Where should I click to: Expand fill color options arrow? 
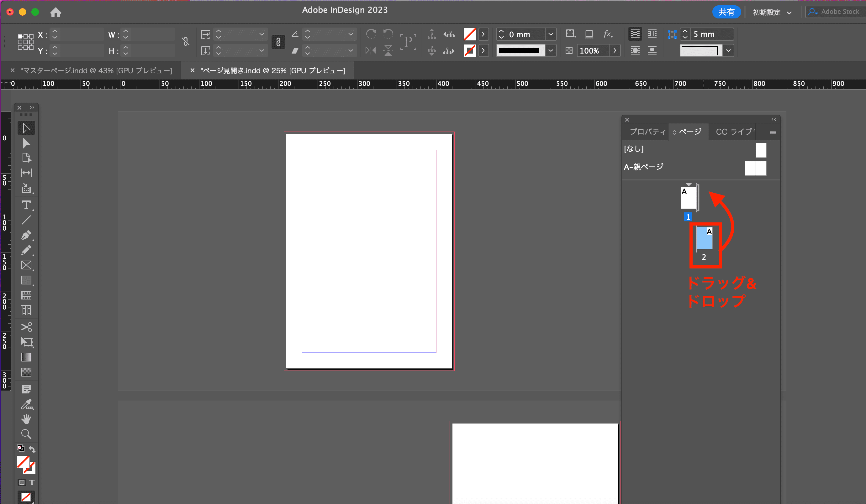pyautogui.click(x=483, y=34)
